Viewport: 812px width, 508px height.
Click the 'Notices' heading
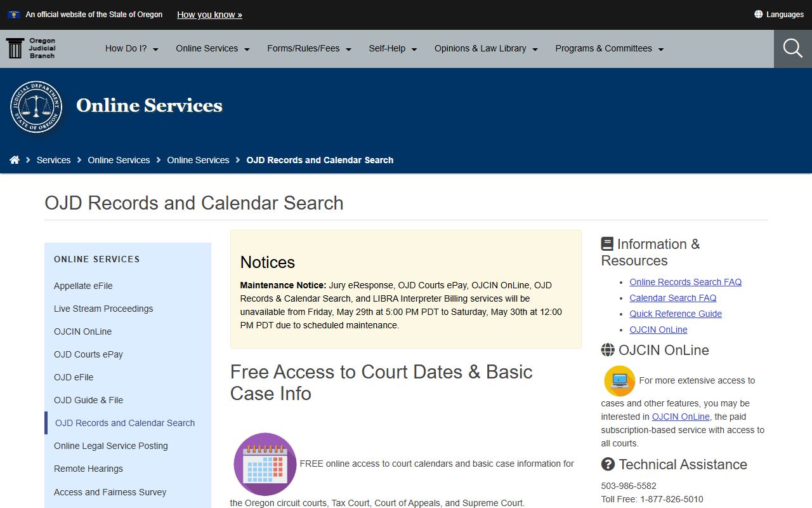(x=268, y=262)
